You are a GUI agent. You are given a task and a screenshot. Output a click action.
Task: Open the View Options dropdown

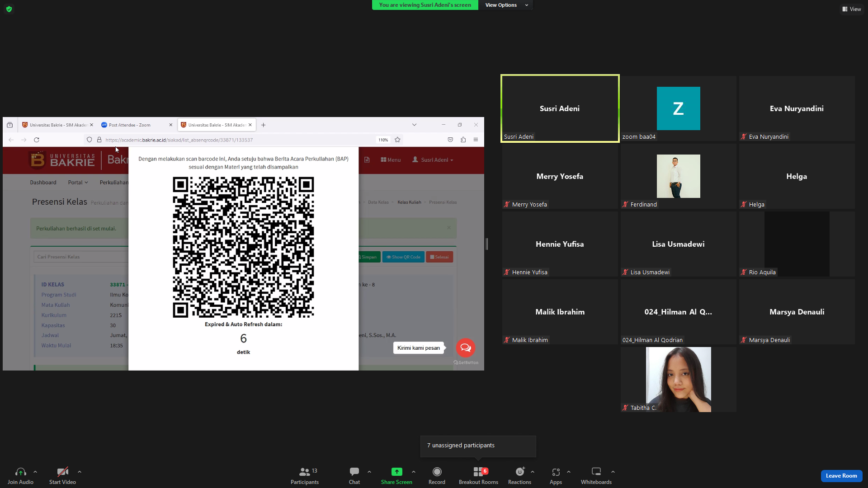506,5
